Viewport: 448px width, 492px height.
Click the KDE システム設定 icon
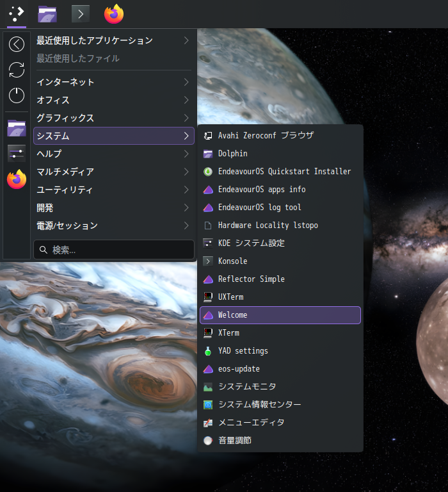click(x=208, y=243)
